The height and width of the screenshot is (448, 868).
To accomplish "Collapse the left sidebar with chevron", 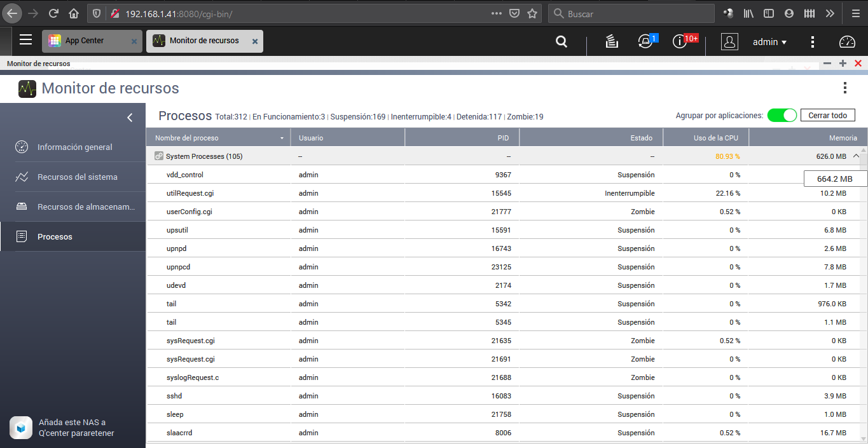I will click(x=130, y=118).
